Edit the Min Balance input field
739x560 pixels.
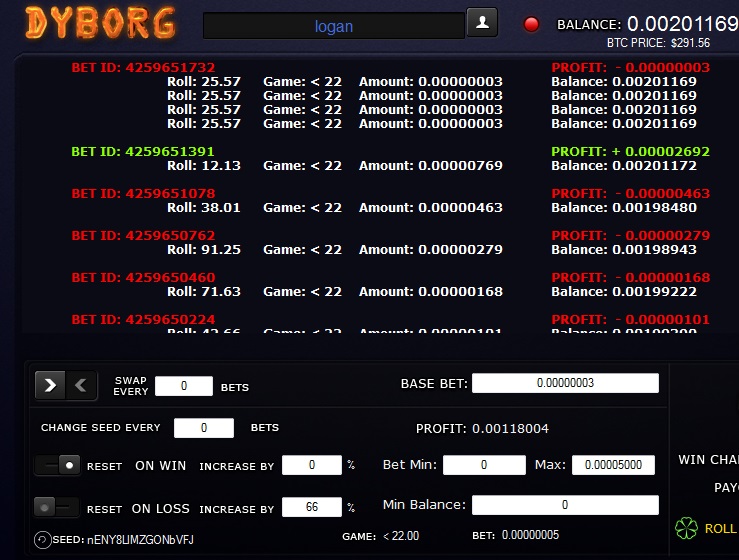click(x=566, y=505)
